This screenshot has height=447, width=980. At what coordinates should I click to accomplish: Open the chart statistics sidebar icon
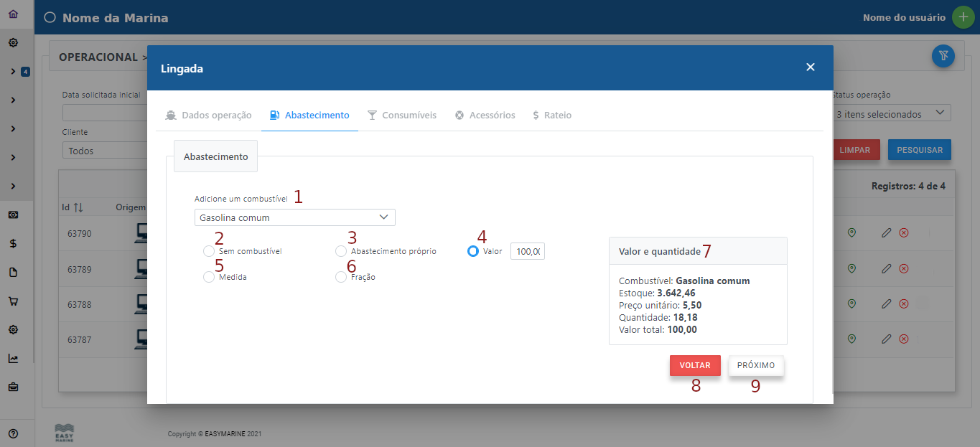(13, 359)
